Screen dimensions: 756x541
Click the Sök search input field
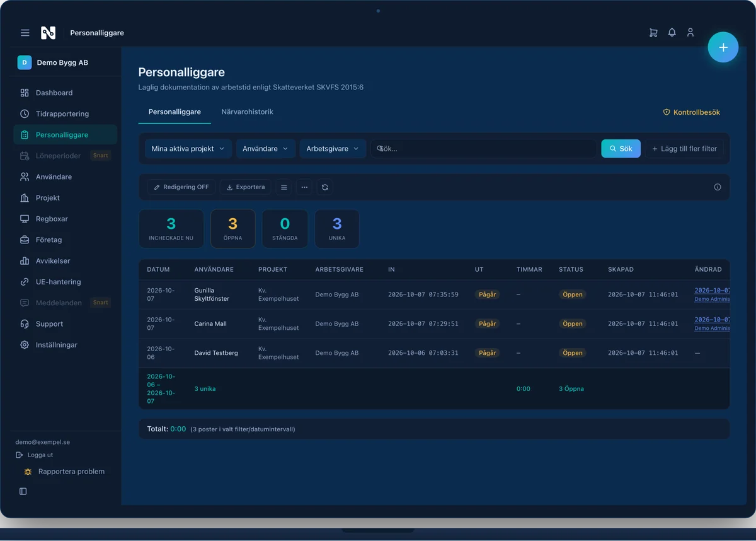[x=483, y=149]
